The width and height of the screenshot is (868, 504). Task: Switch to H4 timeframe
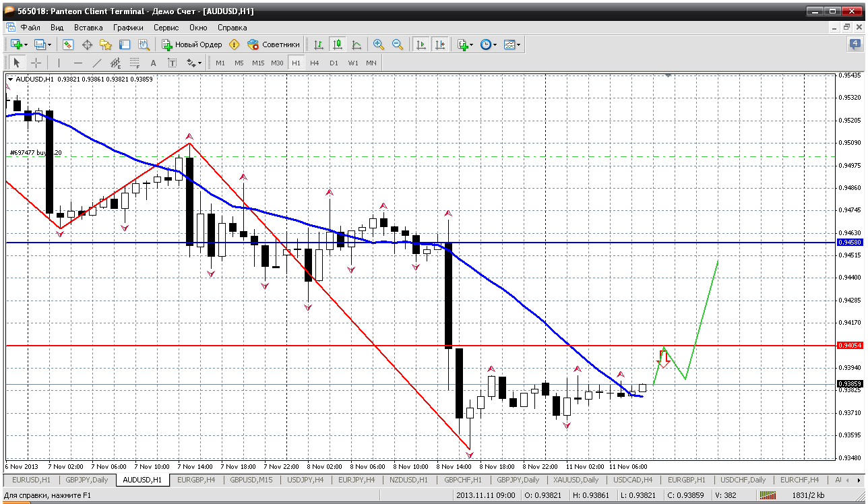(x=315, y=63)
